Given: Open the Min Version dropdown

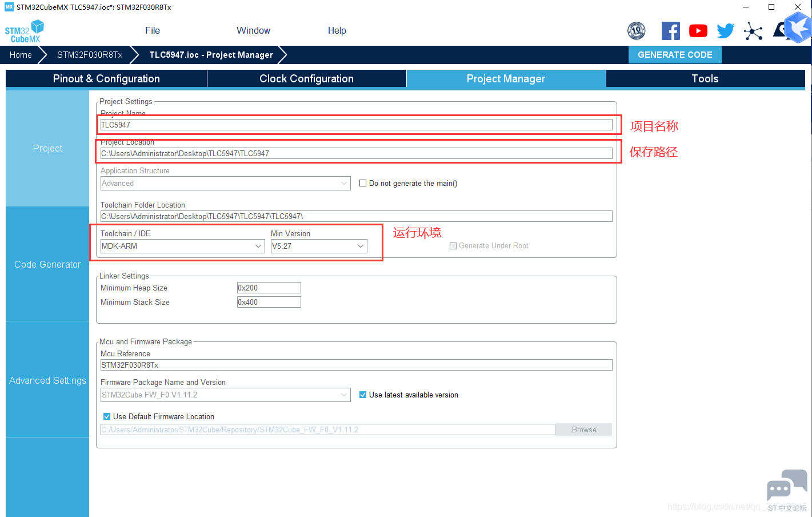Looking at the screenshot, I should tap(319, 246).
